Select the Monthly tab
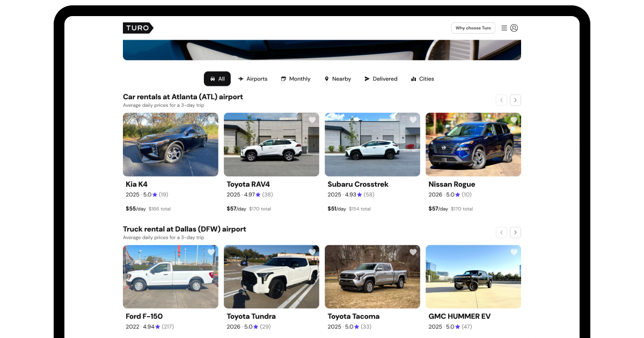Viewport: 644px width, 338px height. (296, 79)
